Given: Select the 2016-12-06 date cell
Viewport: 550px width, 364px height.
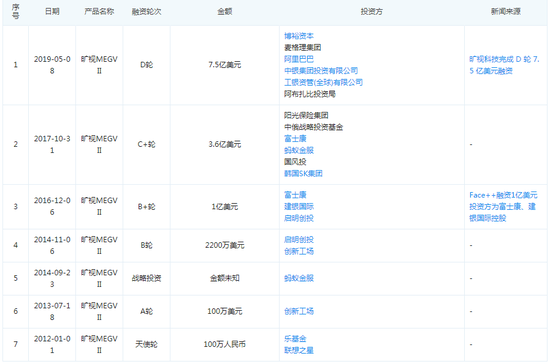Looking at the screenshot, I should coord(52,207).
